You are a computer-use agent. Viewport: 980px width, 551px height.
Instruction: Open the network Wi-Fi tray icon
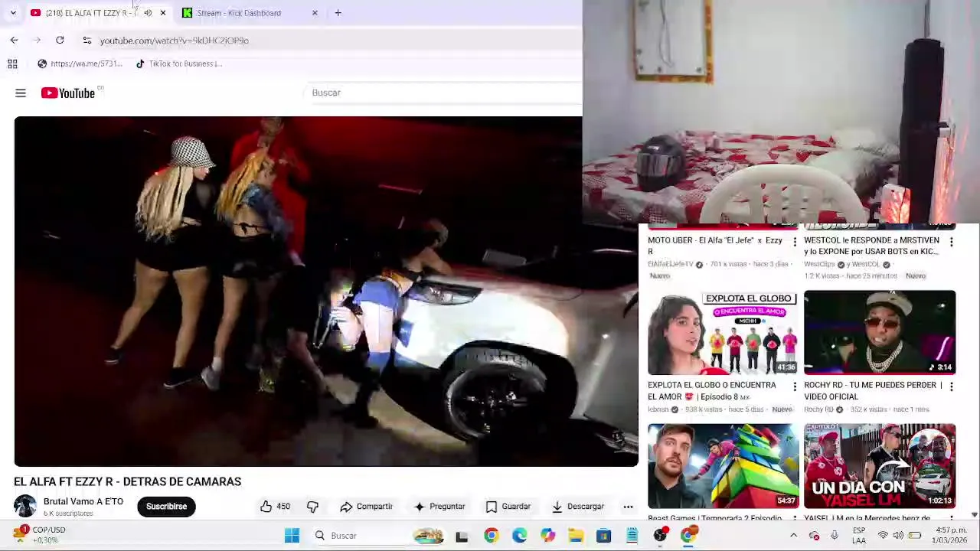click(883, 536)
